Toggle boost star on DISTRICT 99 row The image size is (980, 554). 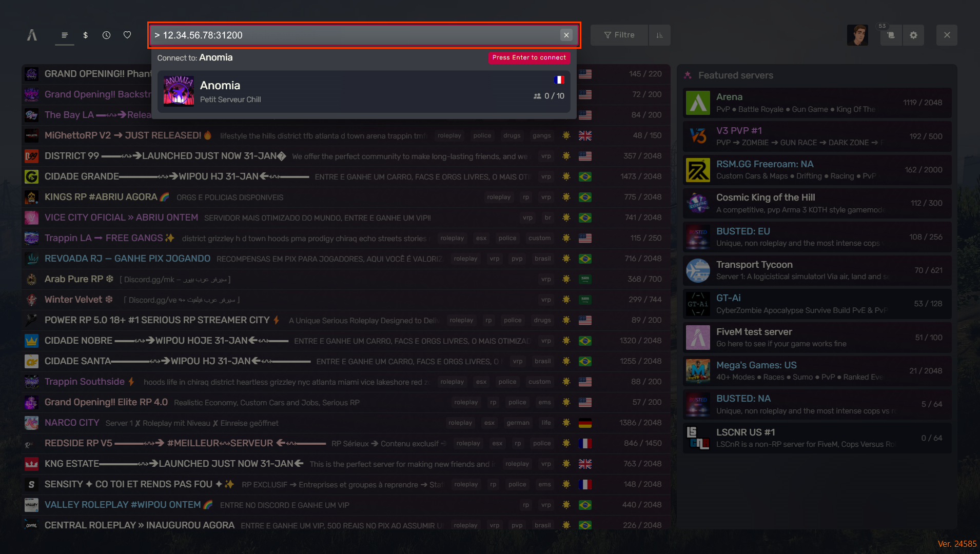pyautogui.click(x=566, y=156)
